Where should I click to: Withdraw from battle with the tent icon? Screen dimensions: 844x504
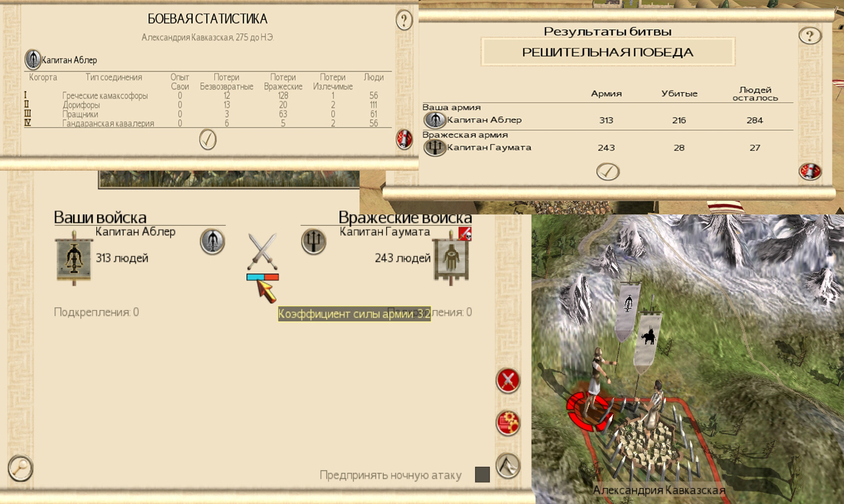click(x=508, y=465)
